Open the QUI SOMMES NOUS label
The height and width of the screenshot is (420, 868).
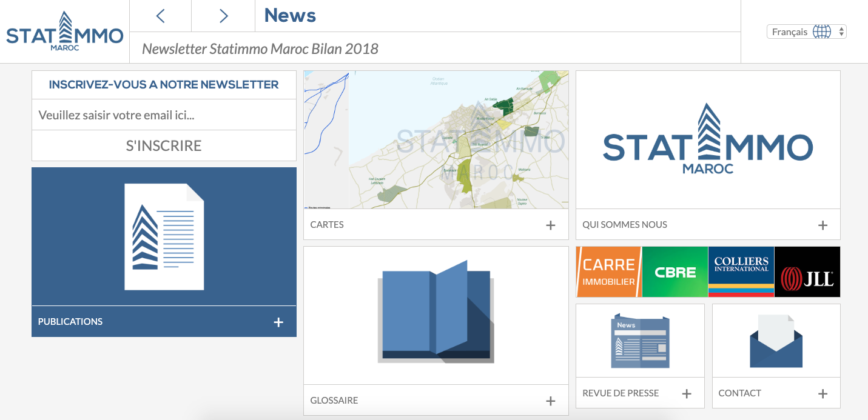click(x=625, y=225)
